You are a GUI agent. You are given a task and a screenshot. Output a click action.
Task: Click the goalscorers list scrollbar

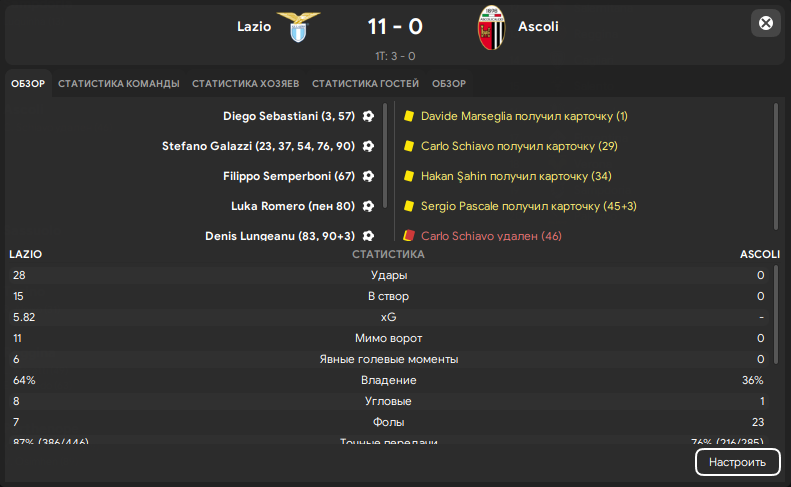[385, 155]
